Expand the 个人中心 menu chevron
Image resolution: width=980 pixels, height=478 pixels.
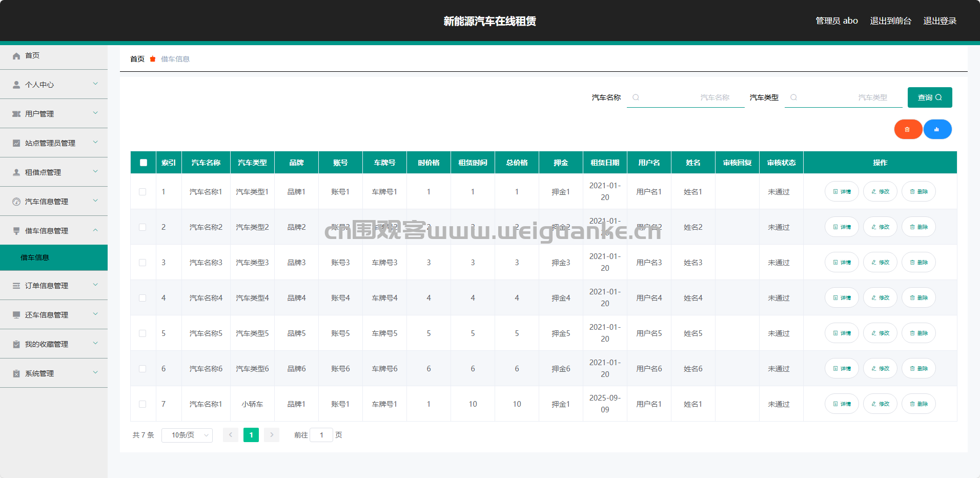pos(95,84)
